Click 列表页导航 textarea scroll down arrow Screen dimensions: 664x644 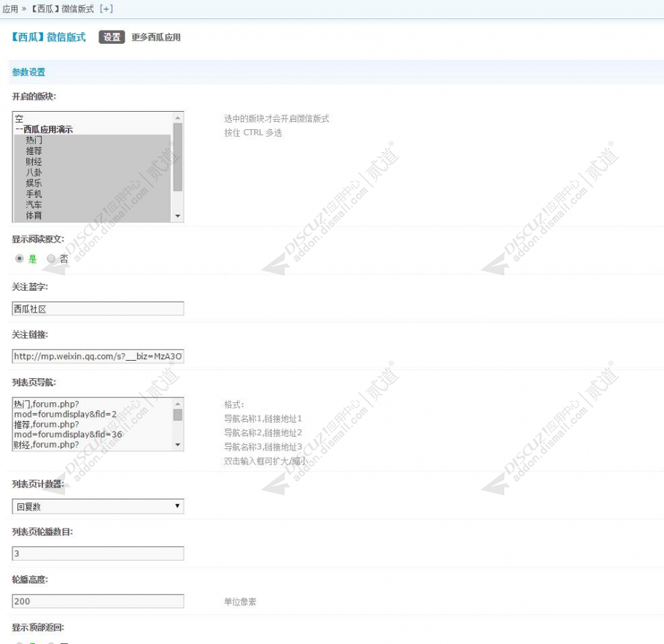coord(178,445)
